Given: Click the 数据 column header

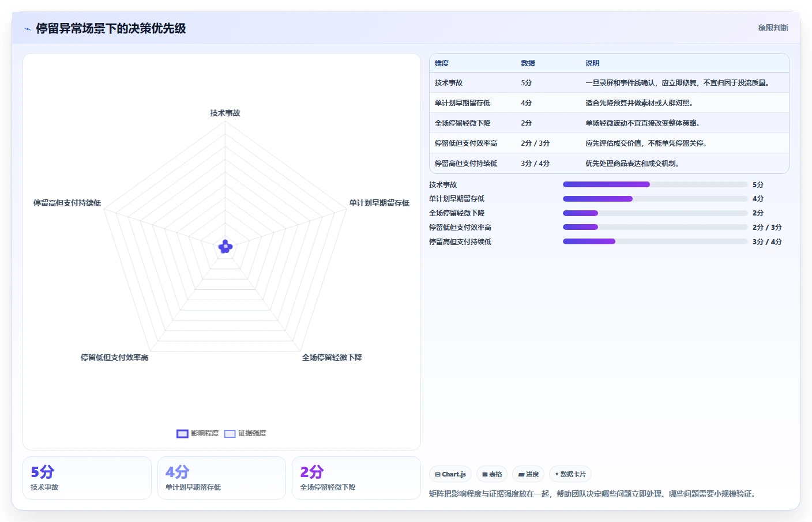Looking at the screenshot, I should (x=528, y=63).
